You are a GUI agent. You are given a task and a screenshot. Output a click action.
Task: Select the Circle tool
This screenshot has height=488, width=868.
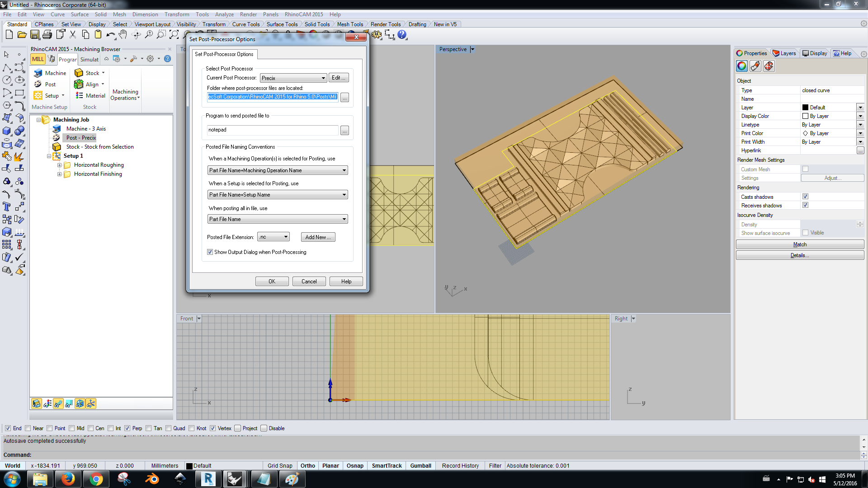7,80
